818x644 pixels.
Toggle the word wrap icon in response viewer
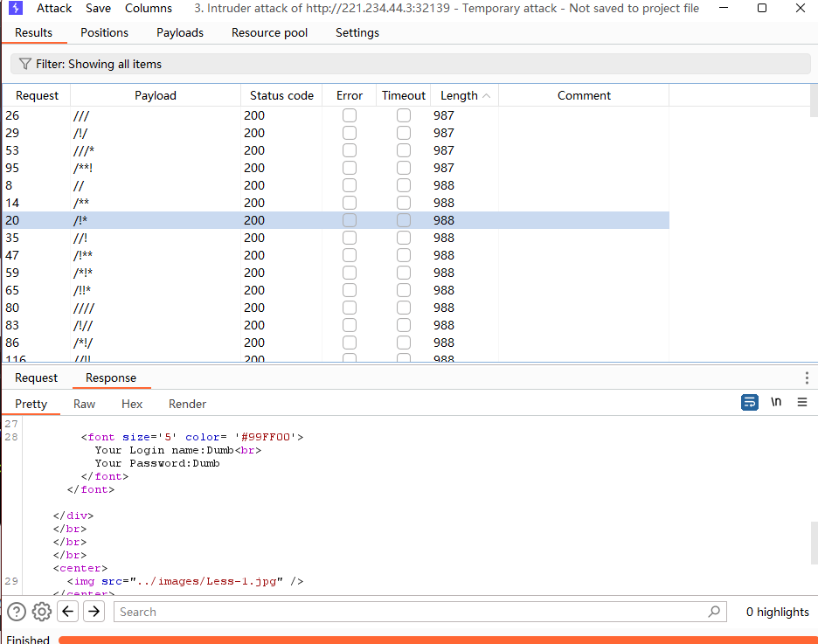[749, 403]
